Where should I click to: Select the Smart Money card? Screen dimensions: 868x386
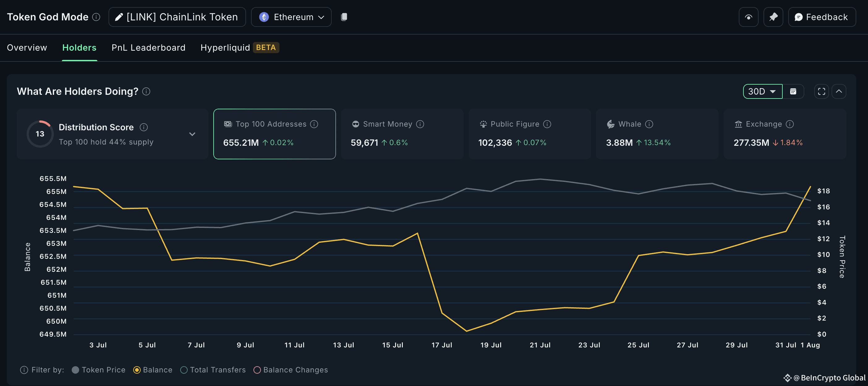(402, 134)
